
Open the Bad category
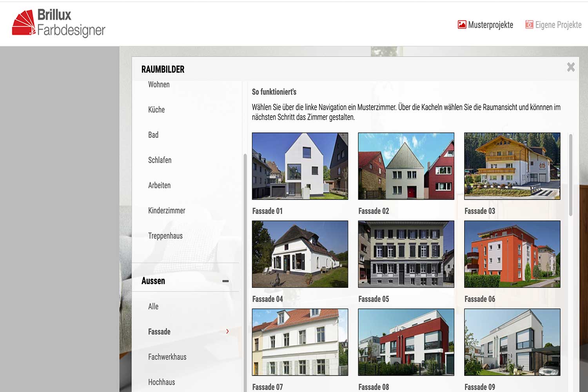[153, 135]
